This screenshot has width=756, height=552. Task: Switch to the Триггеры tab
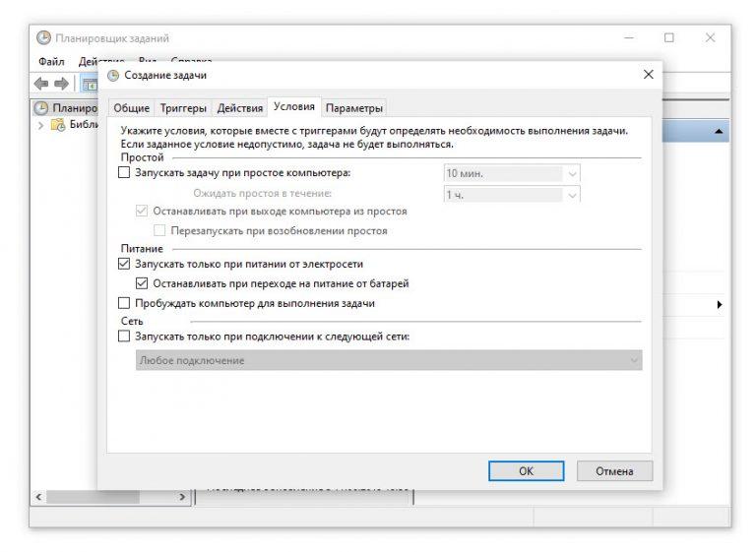[x=183, y=108]
